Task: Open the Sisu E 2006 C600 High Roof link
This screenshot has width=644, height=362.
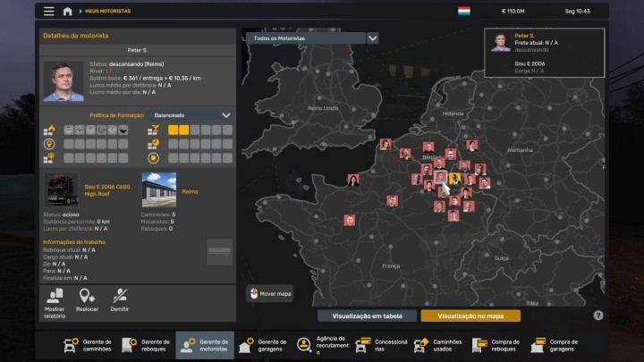Action: [106, 190]
